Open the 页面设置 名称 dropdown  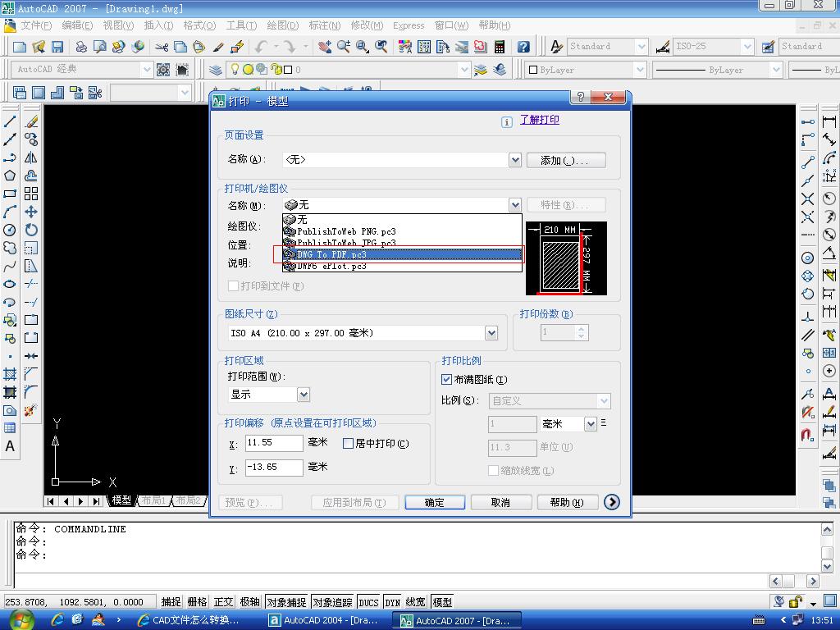coord(515,160)
